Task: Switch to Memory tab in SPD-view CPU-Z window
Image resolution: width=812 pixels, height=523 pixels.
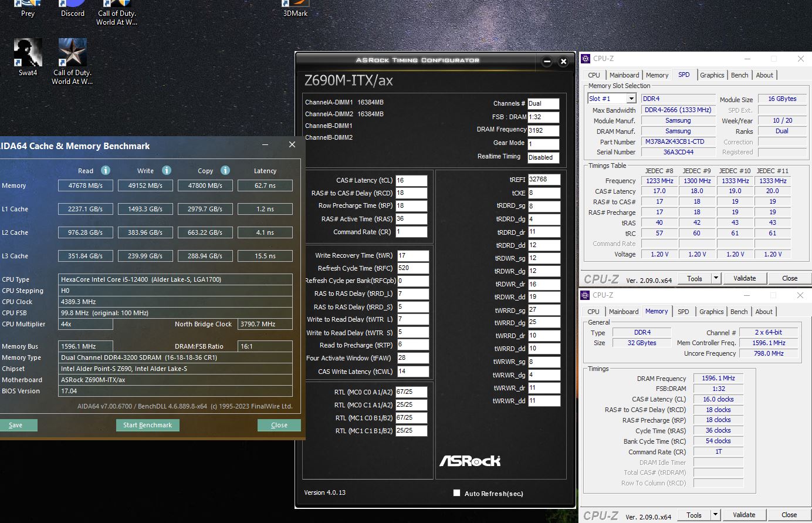Action: point(657,75)
